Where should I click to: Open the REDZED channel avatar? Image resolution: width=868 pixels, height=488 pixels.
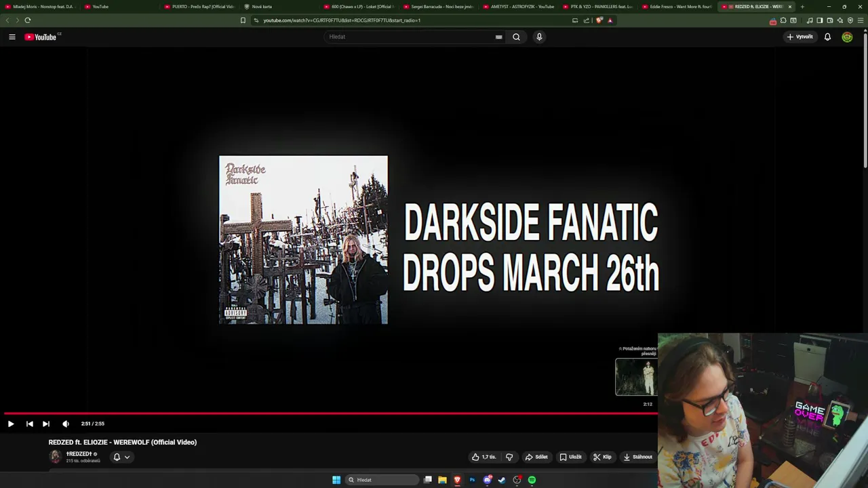tap(56, 457)
